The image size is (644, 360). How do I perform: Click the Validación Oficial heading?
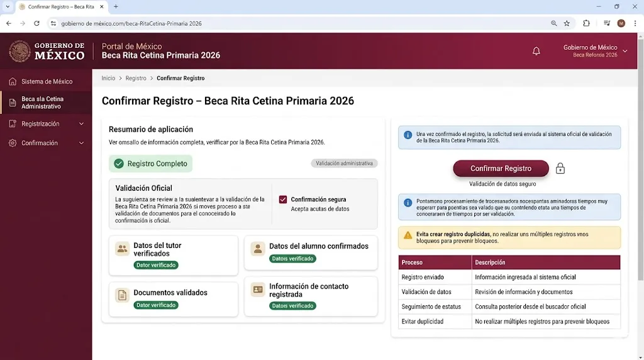tap(144, 188)
